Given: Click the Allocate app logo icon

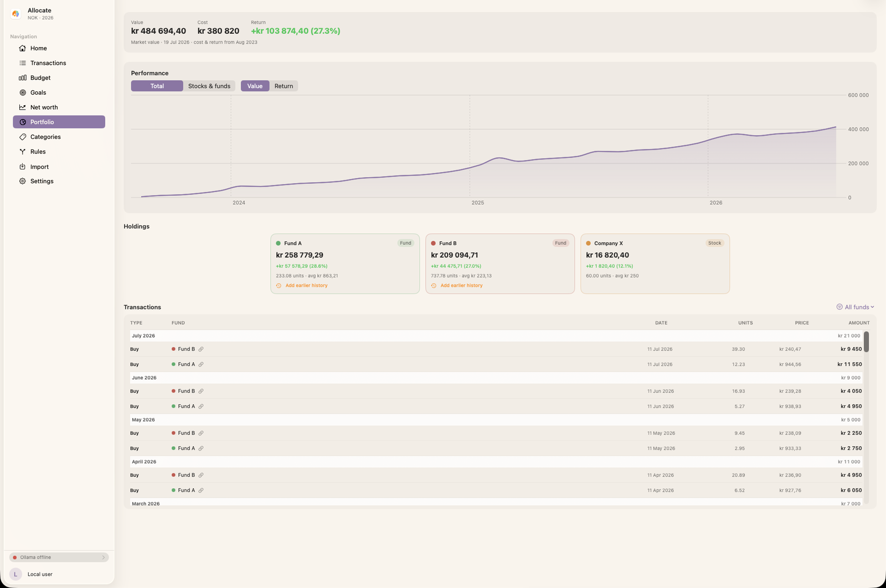Looking at the screenshot, I should (16, 14).
